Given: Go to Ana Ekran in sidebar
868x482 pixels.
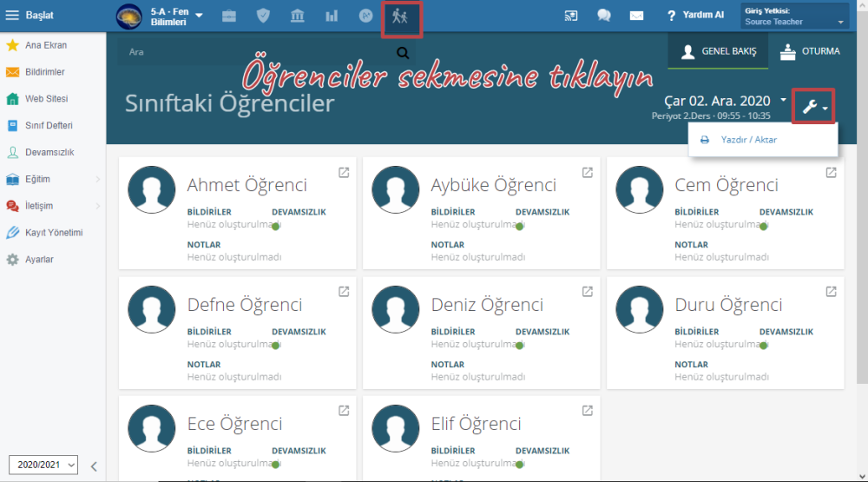Looking at the screenshot, I should [x=46, y=45].
